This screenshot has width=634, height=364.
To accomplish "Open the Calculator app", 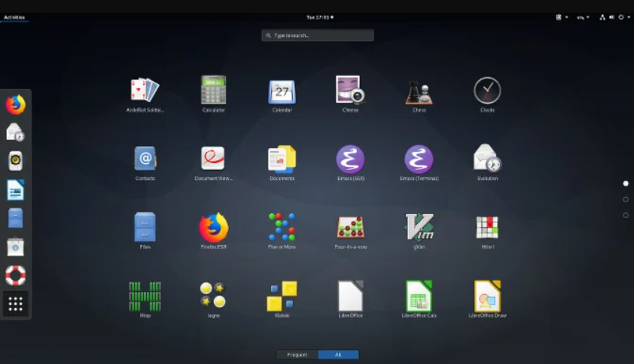I will (214, 95).
